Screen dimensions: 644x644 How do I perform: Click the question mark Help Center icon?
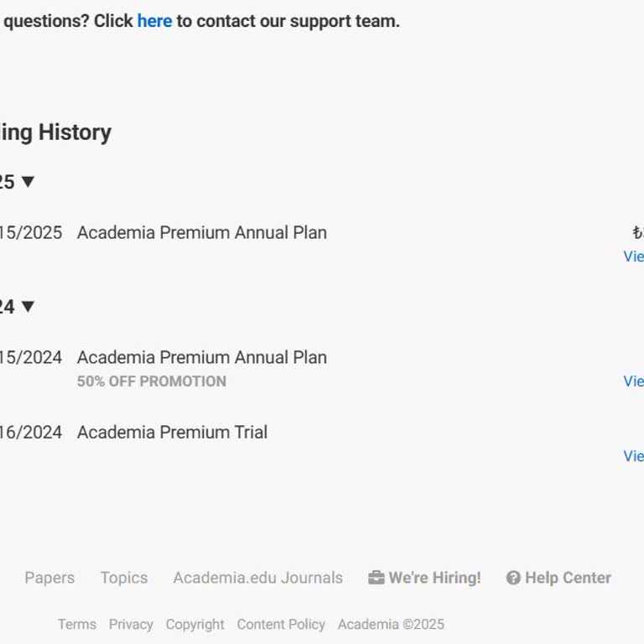(x=513, y=578)
